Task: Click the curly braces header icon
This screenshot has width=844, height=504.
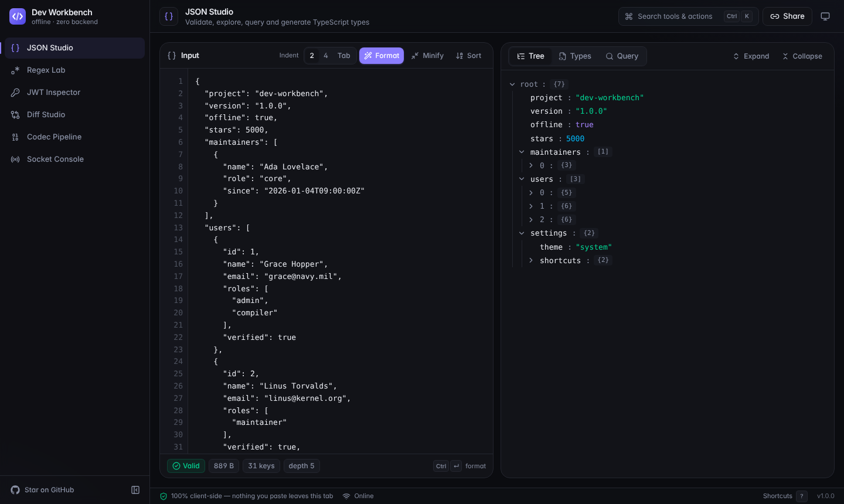Action: [x=169, y=16]
